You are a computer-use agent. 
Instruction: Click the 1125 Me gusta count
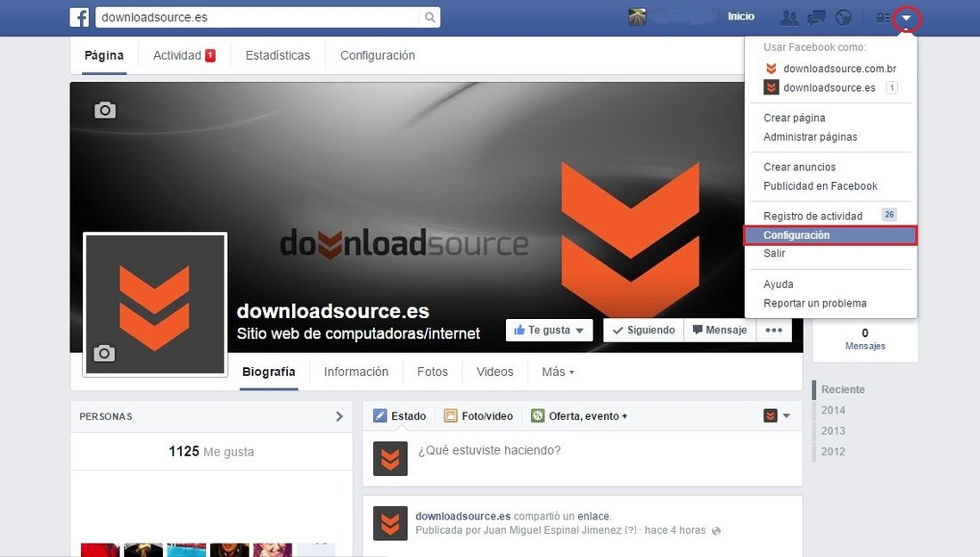tap(211, 451)
